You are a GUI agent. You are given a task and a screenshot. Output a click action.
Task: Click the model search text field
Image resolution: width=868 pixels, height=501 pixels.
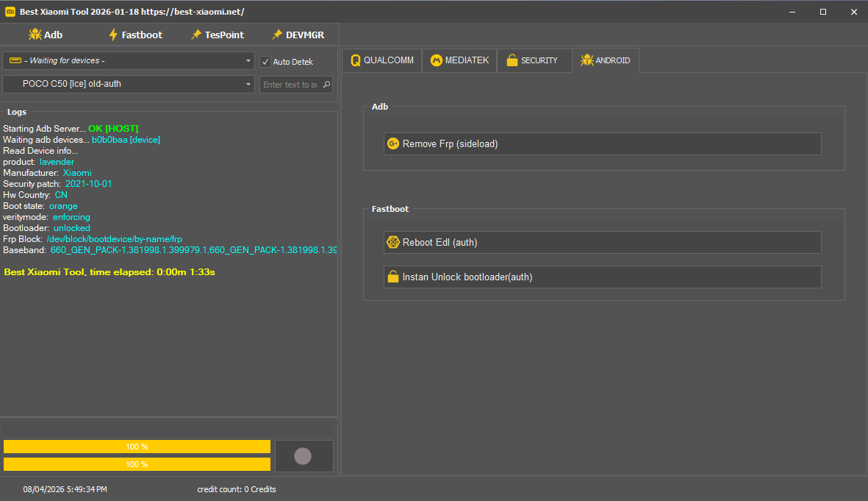290,85
